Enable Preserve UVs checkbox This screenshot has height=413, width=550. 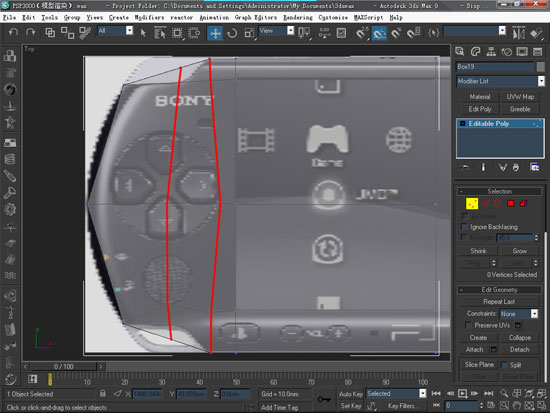[468, 325]
